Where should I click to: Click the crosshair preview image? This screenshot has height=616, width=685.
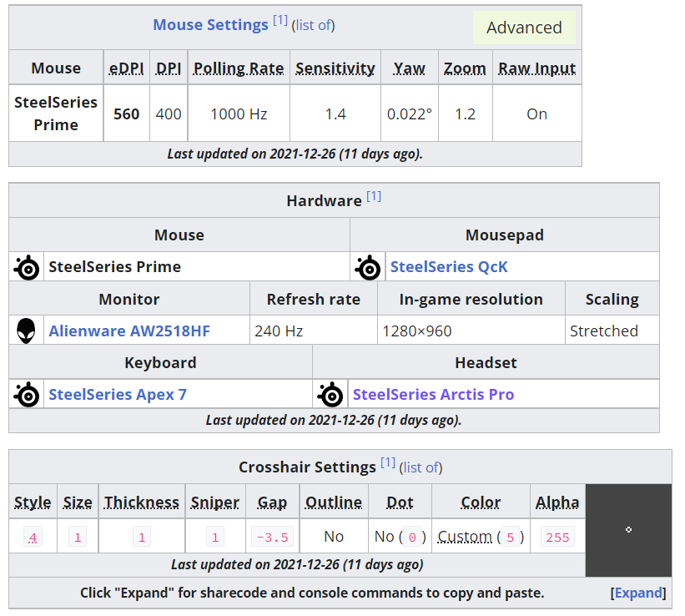tap(628, 530)
